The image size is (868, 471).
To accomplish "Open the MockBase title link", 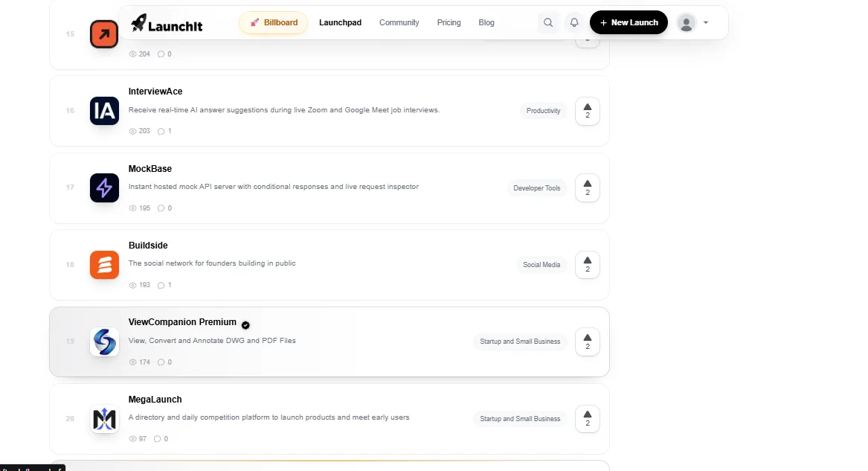I will coord(150,169).
